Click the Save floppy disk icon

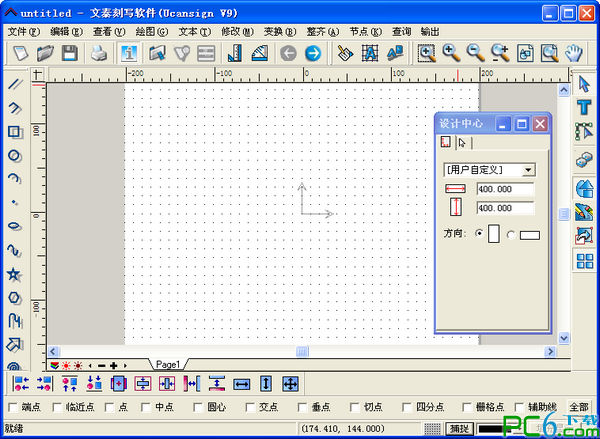coord(70,53)
